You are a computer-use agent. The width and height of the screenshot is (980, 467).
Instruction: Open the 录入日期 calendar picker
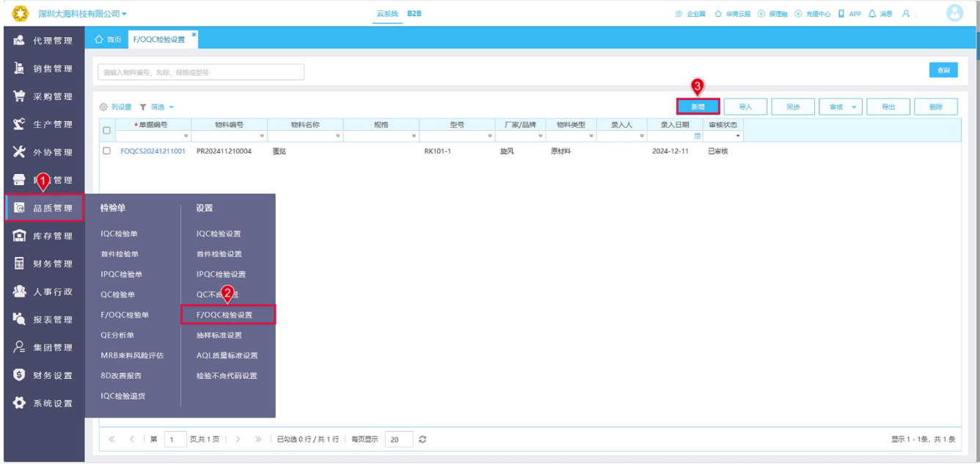[698, 137]
